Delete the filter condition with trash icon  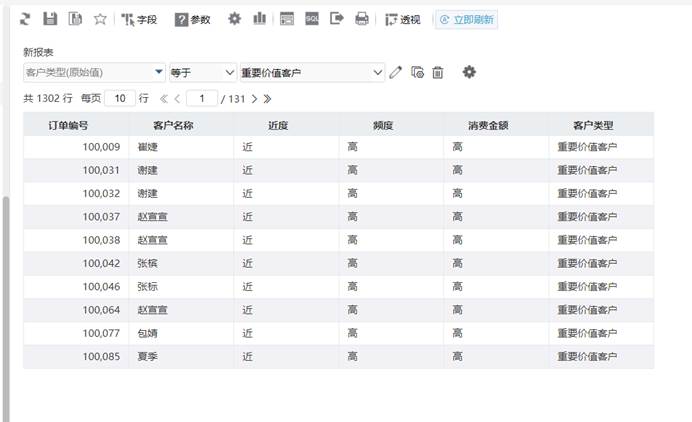click(437, 72)
